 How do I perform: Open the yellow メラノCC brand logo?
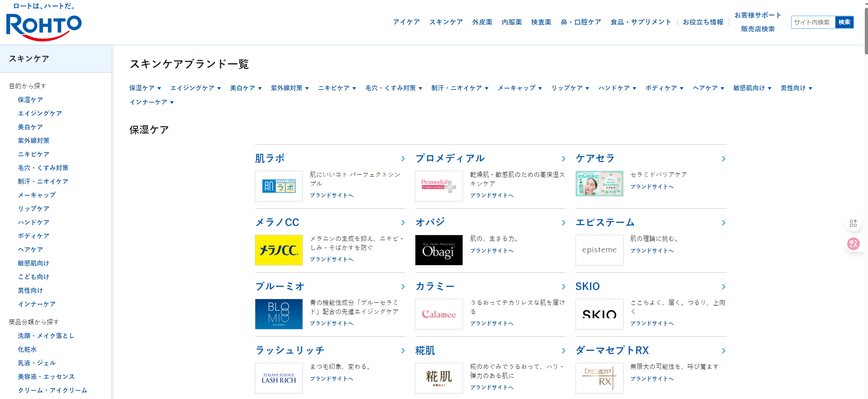(x=278, y=250)
